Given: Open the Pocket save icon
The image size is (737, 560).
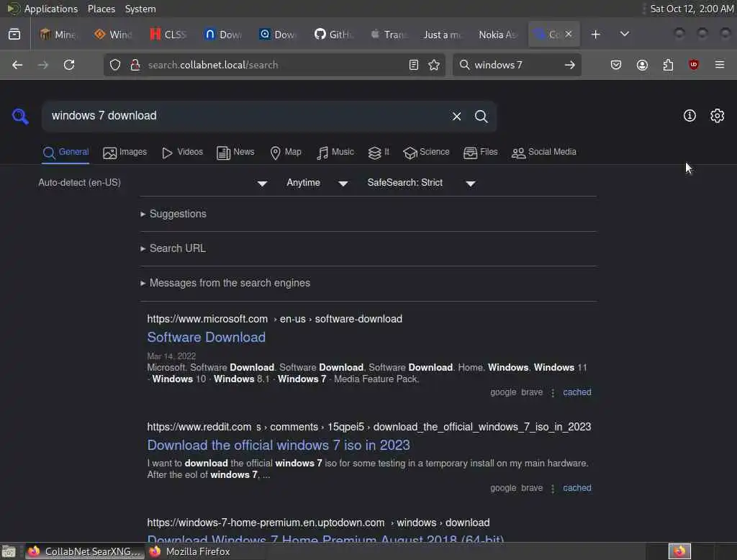Looking at the screenshot, I should point(616,65).
